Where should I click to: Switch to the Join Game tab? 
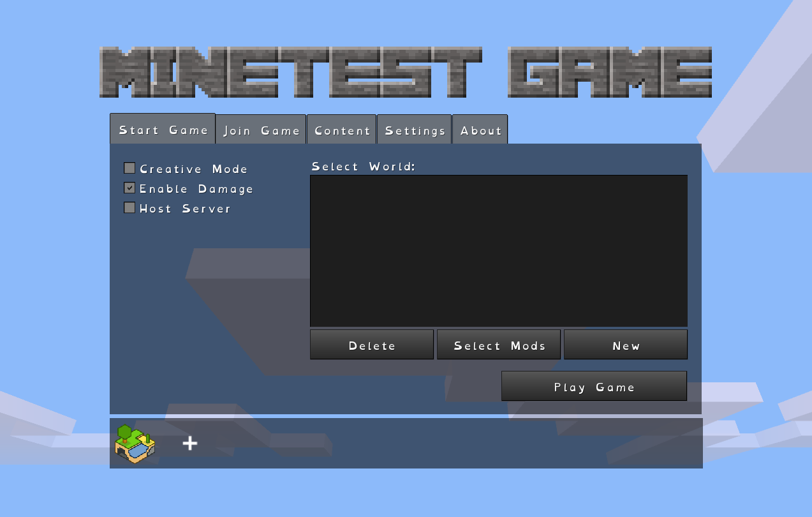click(x=261, y=129)
